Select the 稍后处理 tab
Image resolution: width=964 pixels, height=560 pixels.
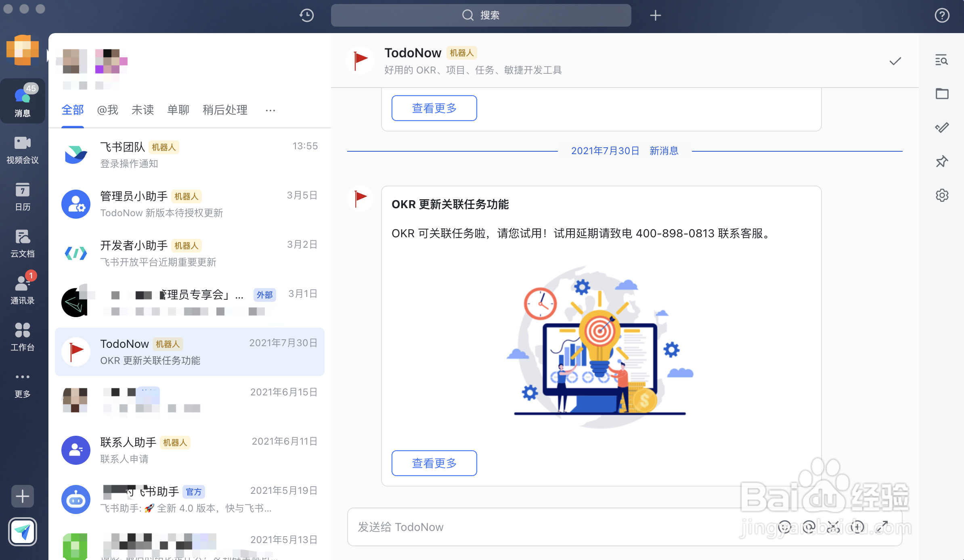tap(224, 110)
